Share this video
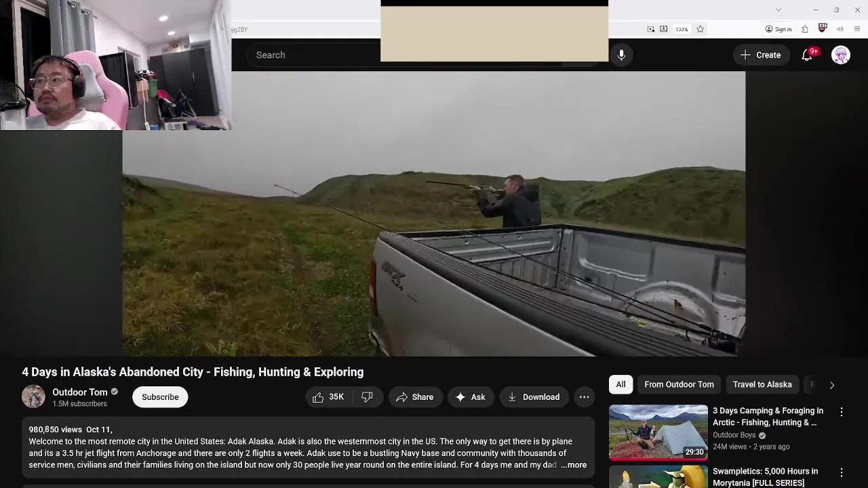Viewport: 868px width, 488px height. coord(414,397)
